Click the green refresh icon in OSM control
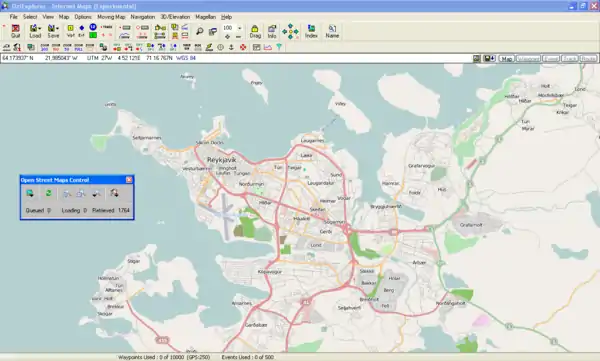Viewport: 600px width, 361px height. pyautogui.click(x=49, y=193)
